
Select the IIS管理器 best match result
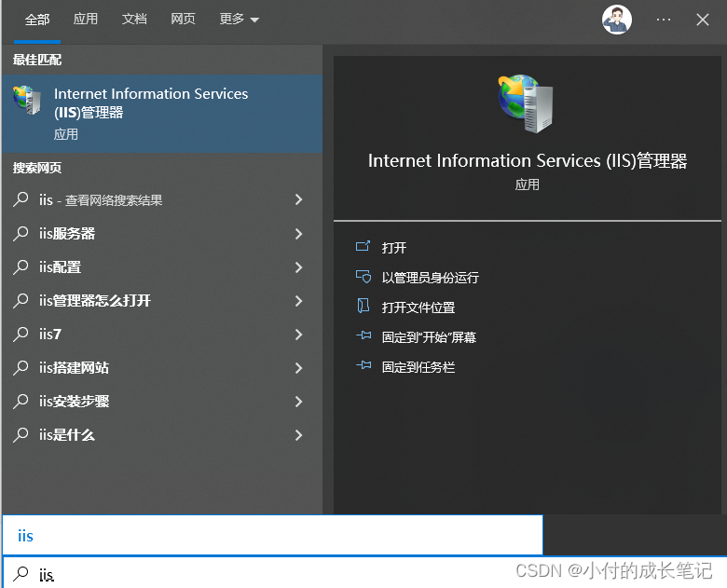[162, 114]
